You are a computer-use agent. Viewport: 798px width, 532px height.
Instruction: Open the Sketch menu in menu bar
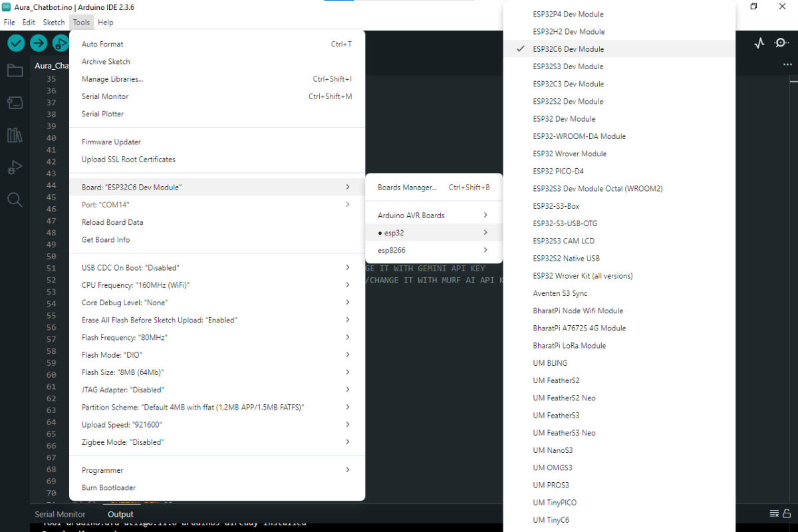coord(54,22)
